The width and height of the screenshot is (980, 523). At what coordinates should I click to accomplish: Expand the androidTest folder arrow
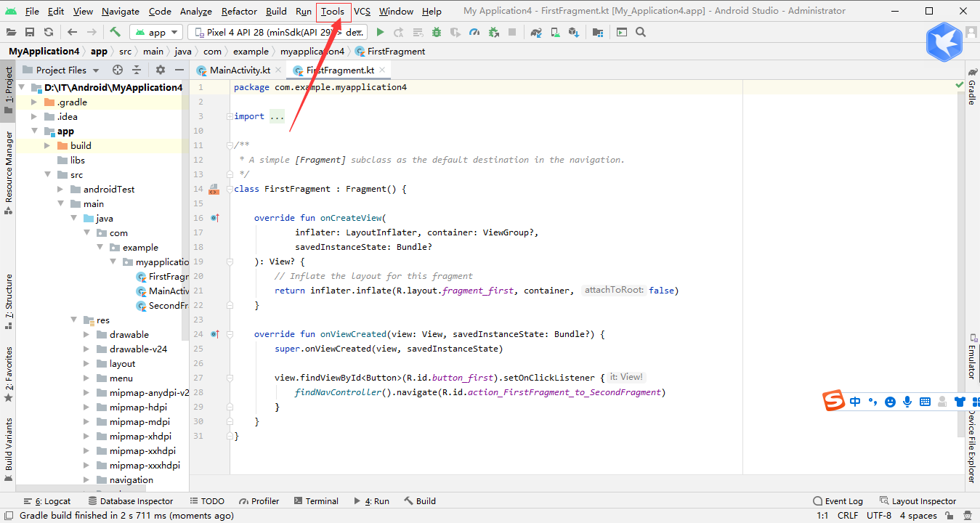pyautogui.click(x=60, y=189)
